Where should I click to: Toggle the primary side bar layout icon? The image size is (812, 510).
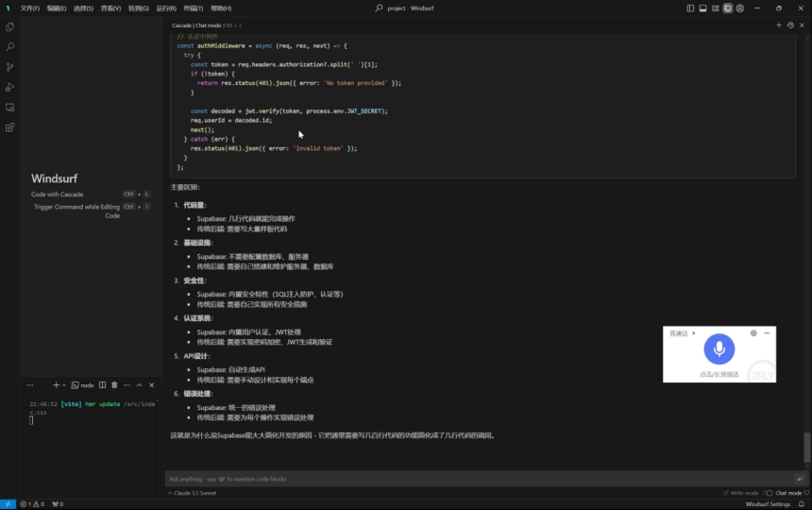pos(690,8)
